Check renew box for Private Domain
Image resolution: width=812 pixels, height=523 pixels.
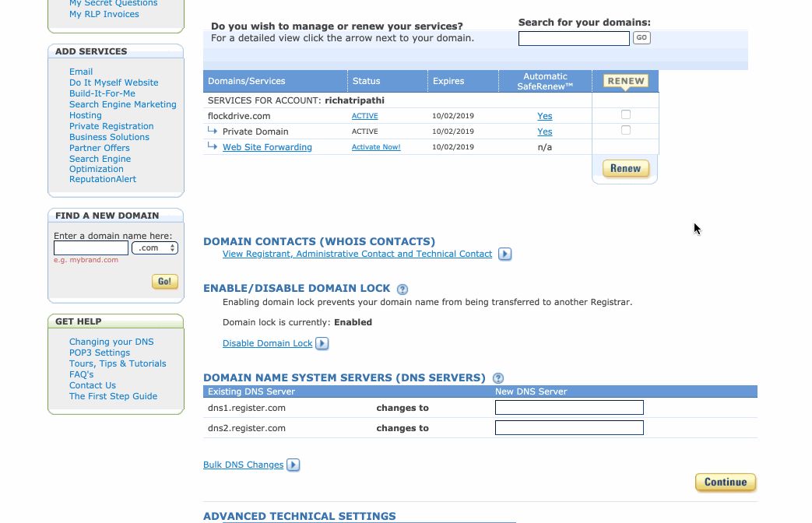click(626, 130)
